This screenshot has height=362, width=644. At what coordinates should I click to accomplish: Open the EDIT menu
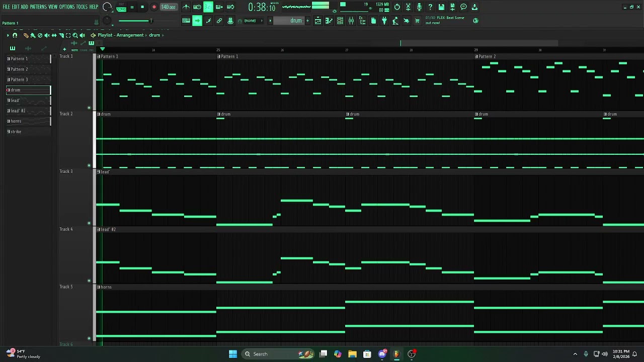pyautogui.click(x=16, y=7)
